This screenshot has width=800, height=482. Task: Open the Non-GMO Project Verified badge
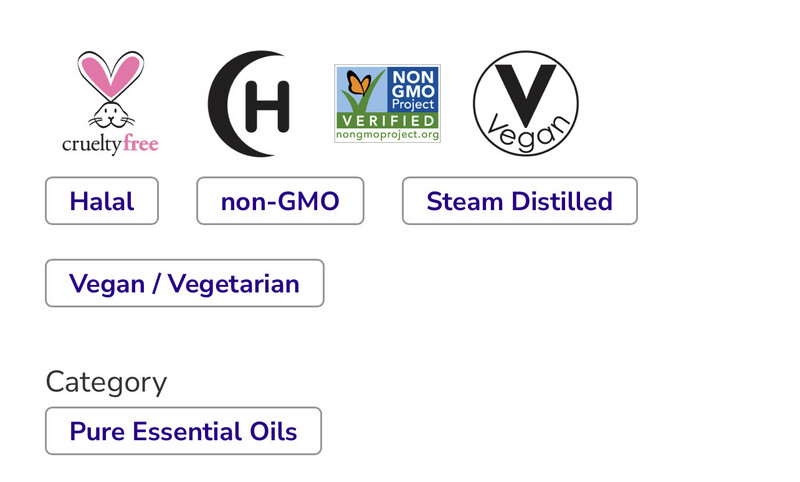tap(387, 104)
